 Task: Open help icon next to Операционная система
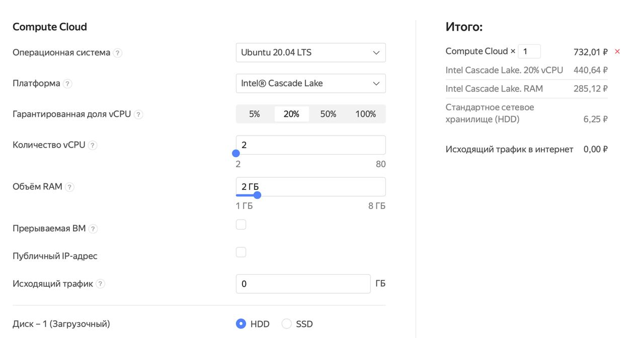pos(117,53)
